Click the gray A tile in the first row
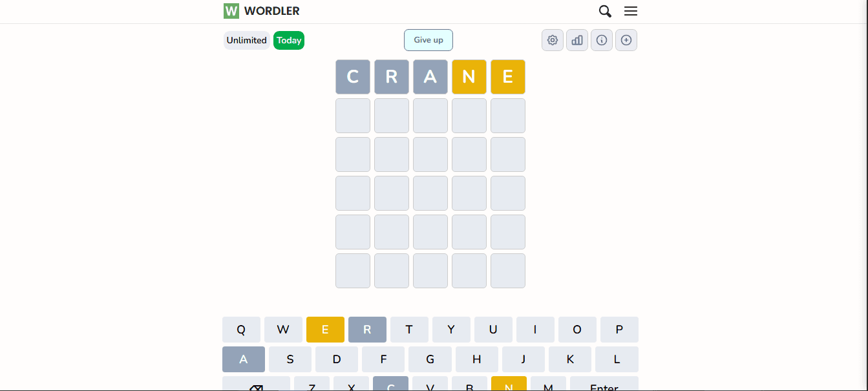 coord(430,77)
